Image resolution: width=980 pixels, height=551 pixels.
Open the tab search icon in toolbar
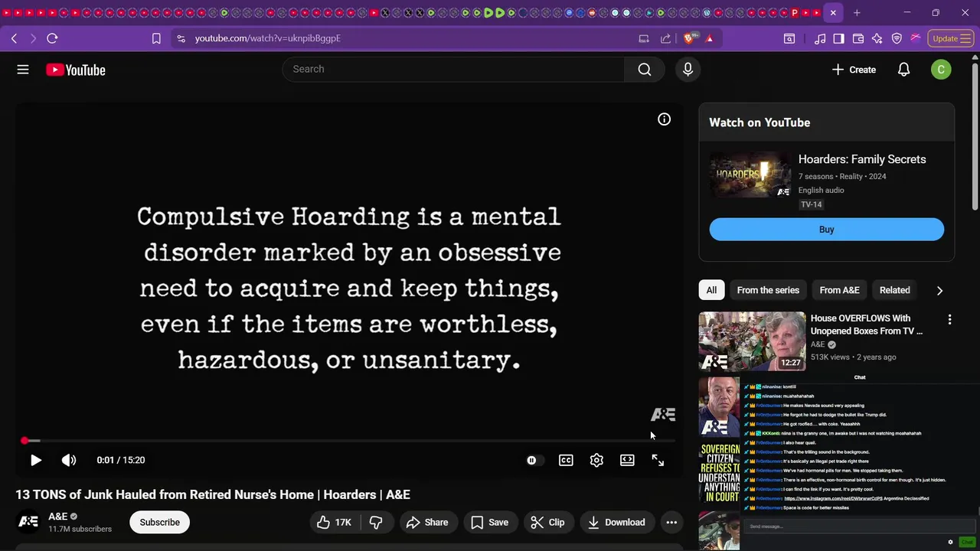tap(789, 38)
